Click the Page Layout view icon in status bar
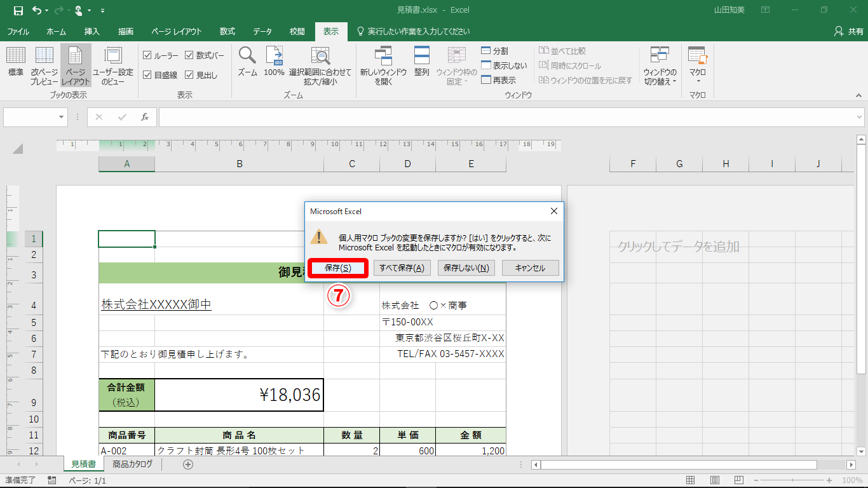Screen dimensions: 868x488 click(715, 480)
